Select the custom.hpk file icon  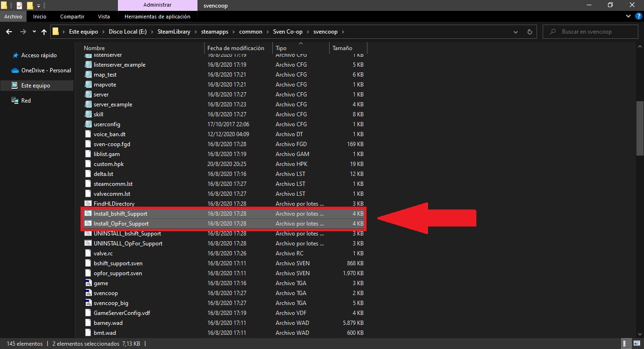coord(88,164)
